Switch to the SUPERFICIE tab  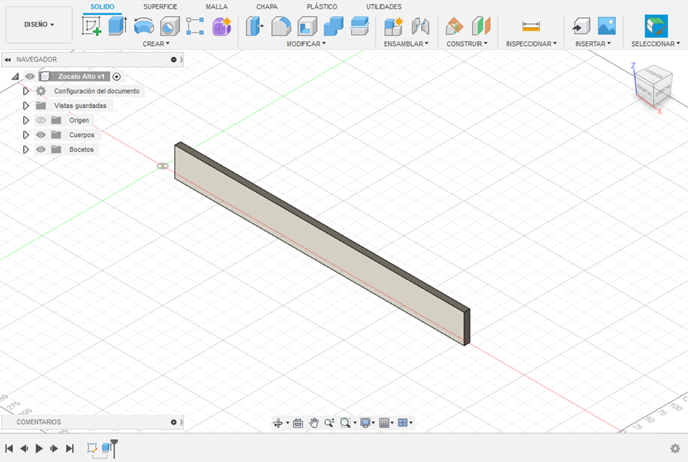point(160,7)
